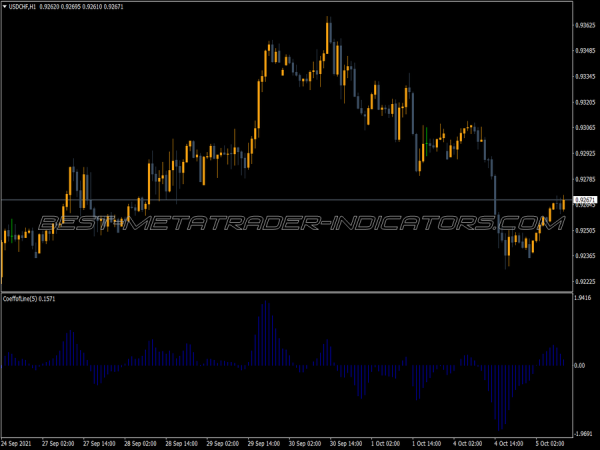
Task: Click the 27 Sep 02:00 time label
Action: pyautogui.click(x=58, y=444)
